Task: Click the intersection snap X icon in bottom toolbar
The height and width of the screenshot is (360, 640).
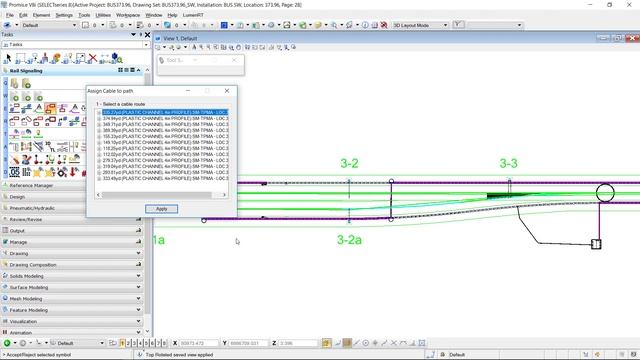Action: (394, 343)
